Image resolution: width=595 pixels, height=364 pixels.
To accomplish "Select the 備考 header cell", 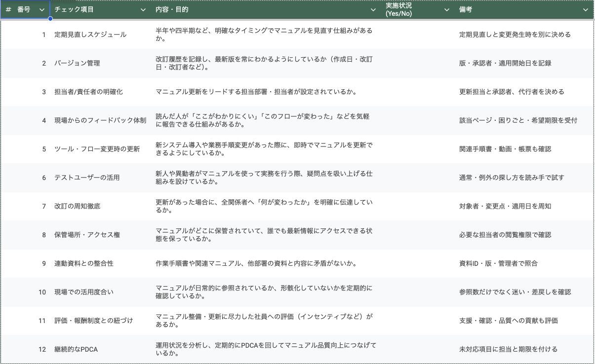I will coord(524,9).
